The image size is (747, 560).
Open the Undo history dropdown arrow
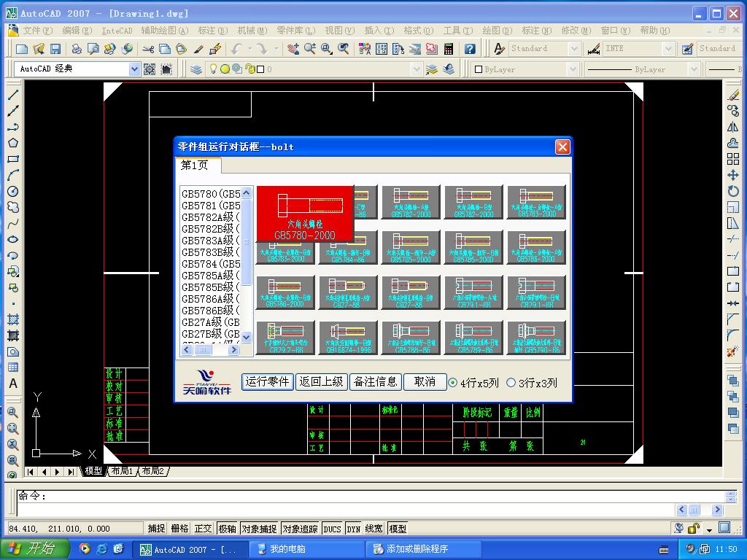tap(249, 49)
